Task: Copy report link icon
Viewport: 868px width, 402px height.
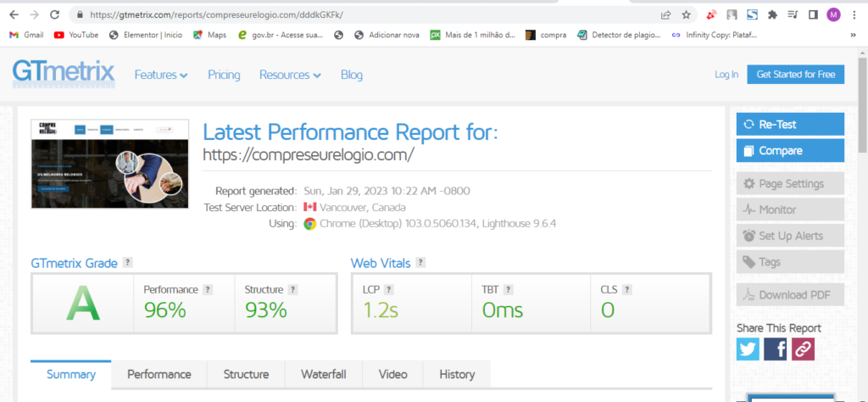Action: pyautogui.click(x=803, y=349)
